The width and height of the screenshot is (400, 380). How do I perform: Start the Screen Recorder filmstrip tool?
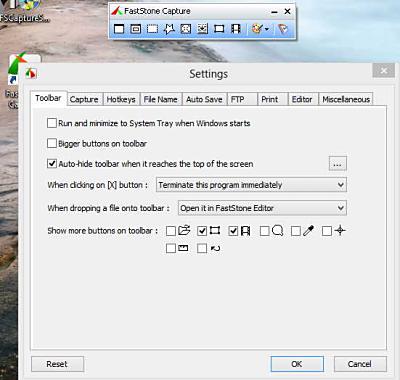tap(236, 29)
